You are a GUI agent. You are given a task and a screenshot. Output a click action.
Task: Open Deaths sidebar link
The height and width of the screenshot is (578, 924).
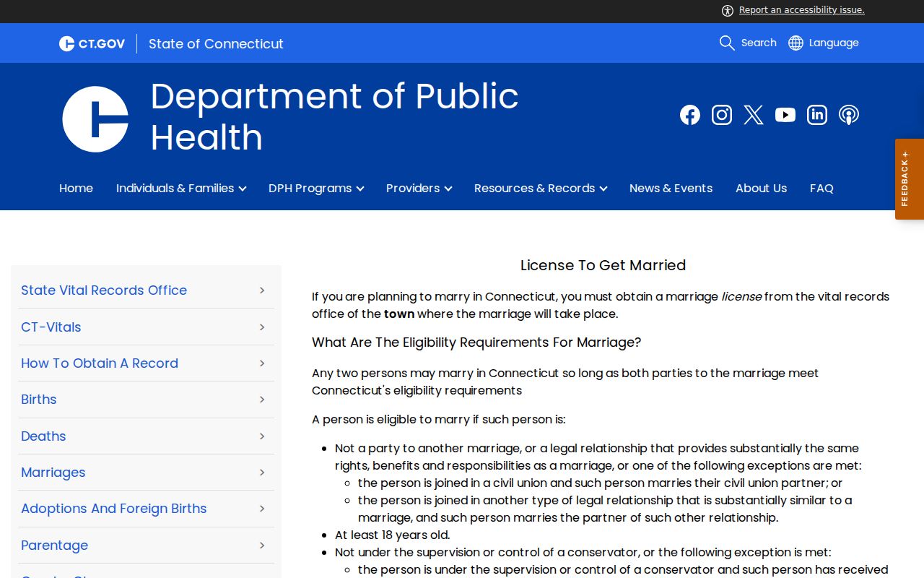click(43, 436)
